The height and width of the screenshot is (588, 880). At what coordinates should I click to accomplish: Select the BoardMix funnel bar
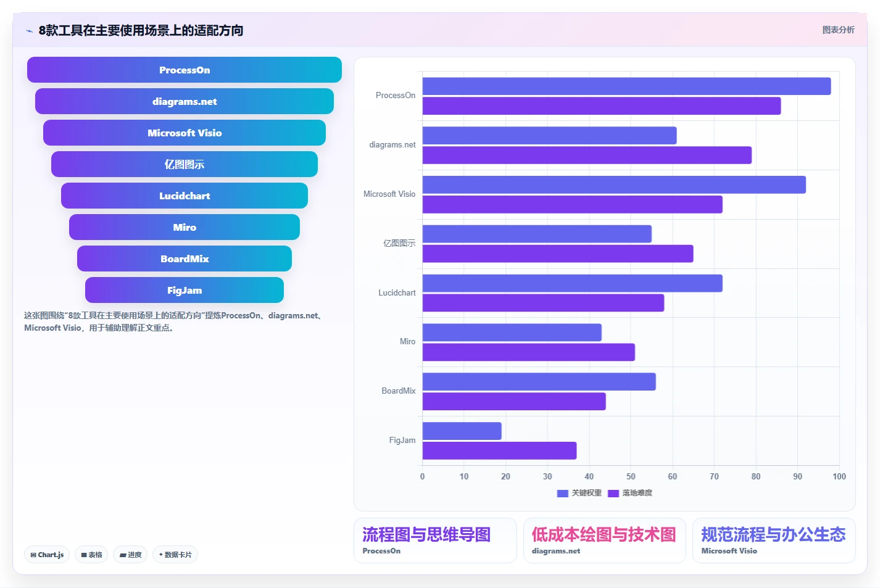click(x=185, y=259)
